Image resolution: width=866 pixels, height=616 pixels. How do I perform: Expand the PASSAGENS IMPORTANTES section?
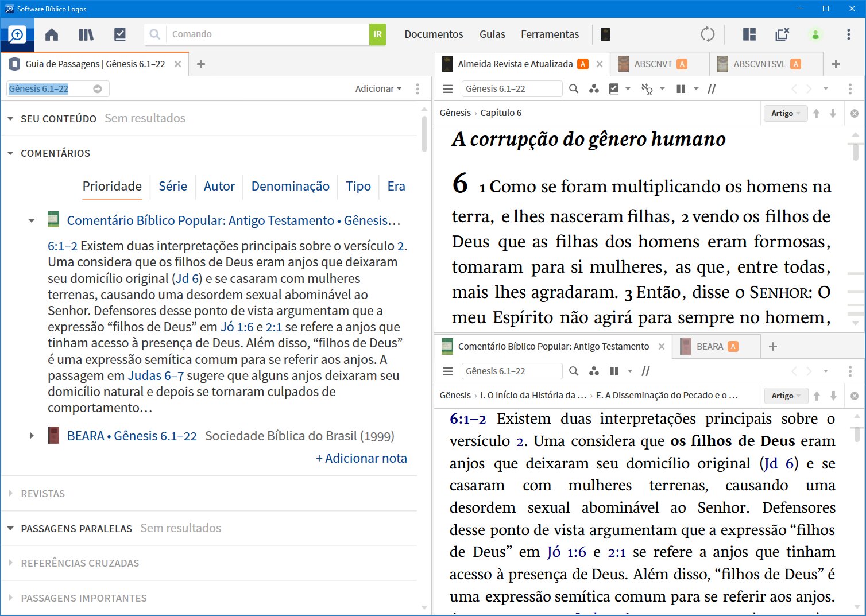pyautogui.click(x=10, y=598)
